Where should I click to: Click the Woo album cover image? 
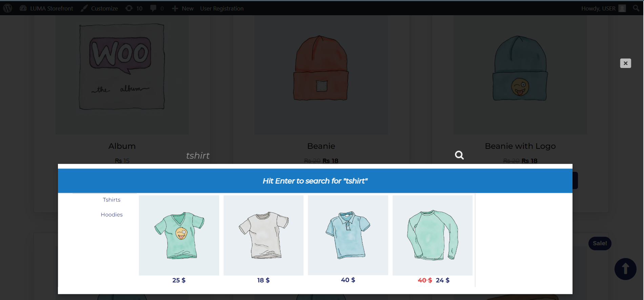122,75
